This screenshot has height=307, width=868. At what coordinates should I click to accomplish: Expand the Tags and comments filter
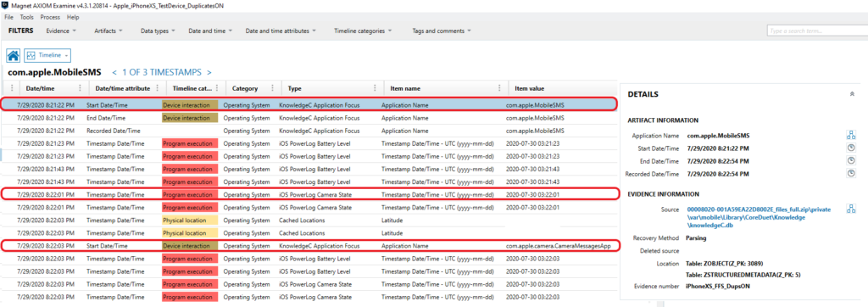click(x=441, y=31)
